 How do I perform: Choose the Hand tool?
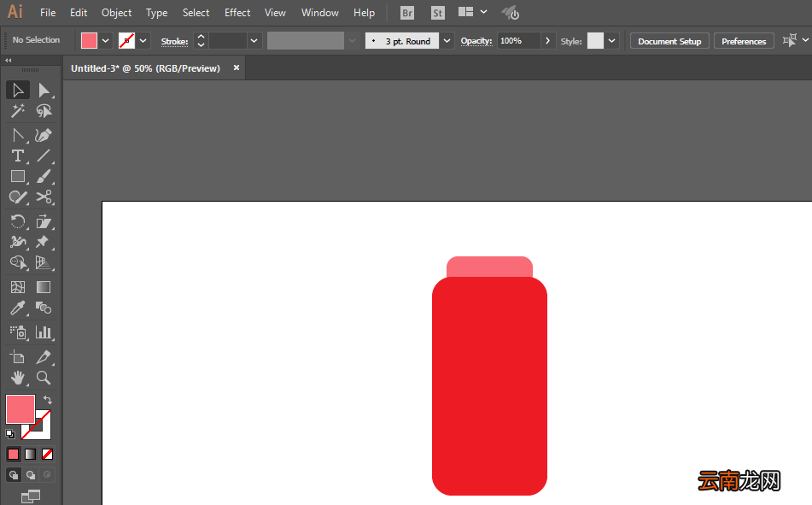(18, 378)
